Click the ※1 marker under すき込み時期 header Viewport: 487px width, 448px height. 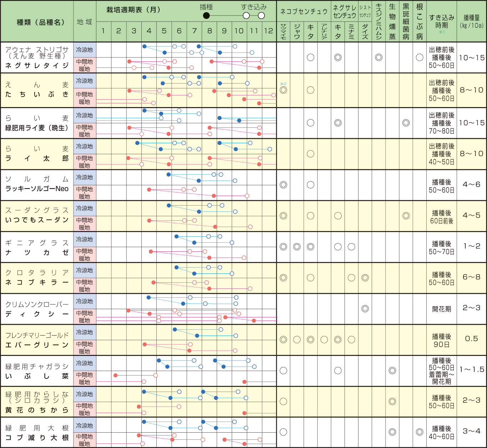(442, 32)
